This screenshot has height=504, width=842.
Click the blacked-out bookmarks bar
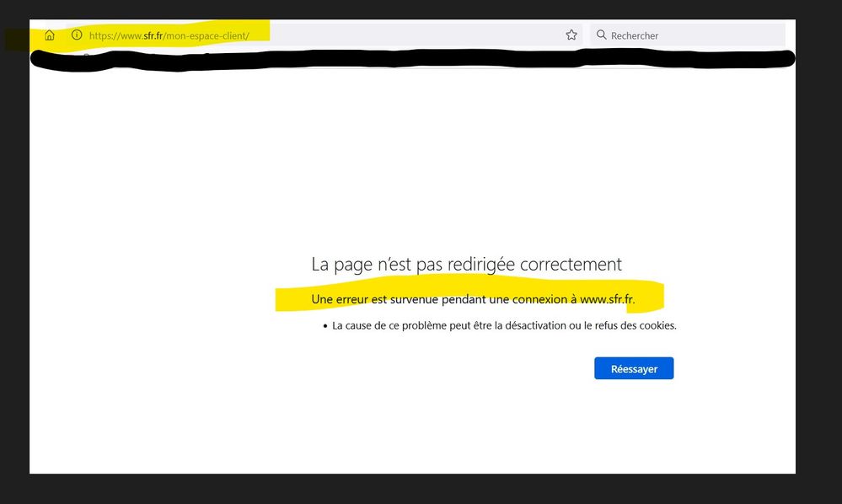coord(413,60)
